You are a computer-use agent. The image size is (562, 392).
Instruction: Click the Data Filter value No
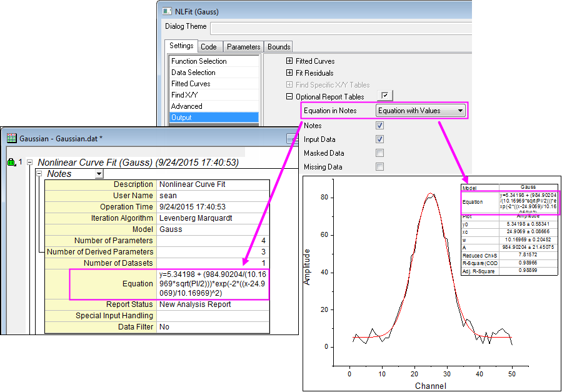(x=213, y=327)
